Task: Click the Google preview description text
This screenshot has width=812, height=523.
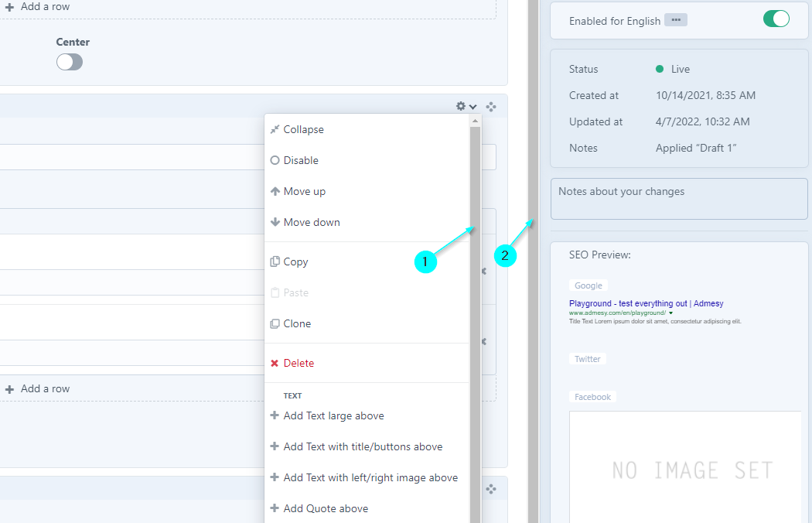Action: pos(655,321)
